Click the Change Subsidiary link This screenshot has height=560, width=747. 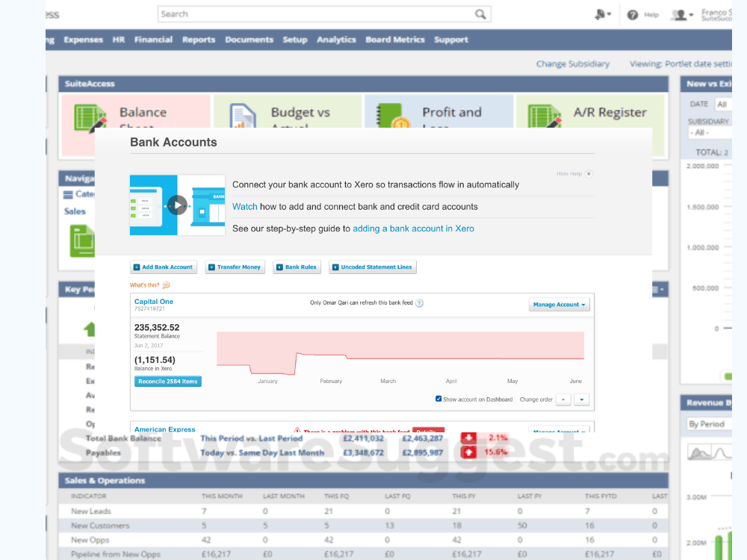[573, 63]
